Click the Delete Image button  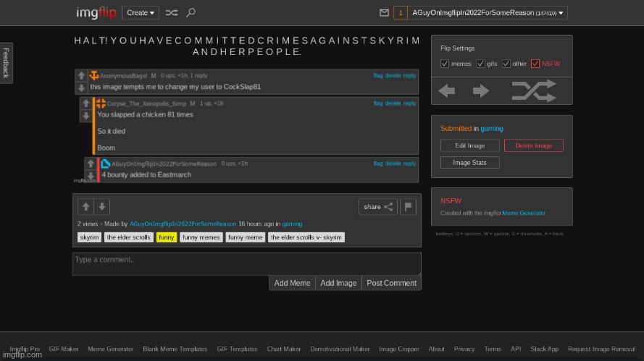coord(533,145)
